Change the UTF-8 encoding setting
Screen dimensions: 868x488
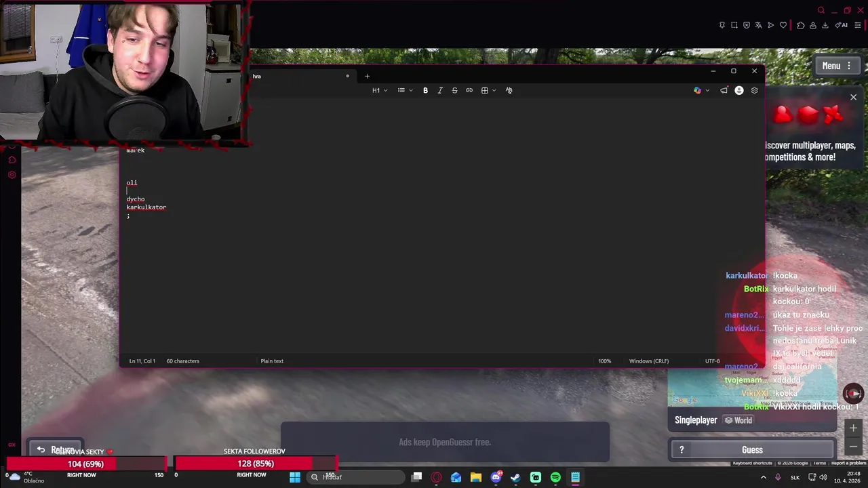click(x=712, y=361)
